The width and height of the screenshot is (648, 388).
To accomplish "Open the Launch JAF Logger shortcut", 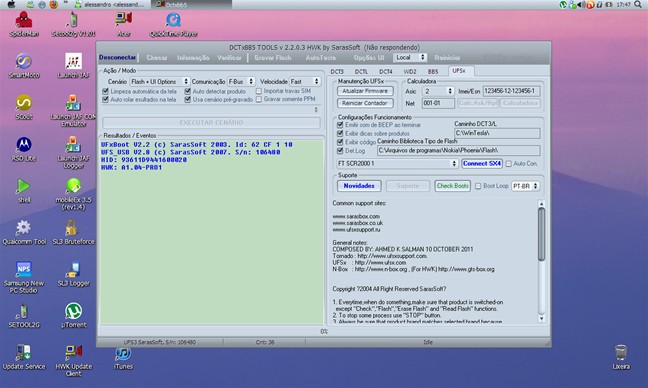I will [73, 152].
